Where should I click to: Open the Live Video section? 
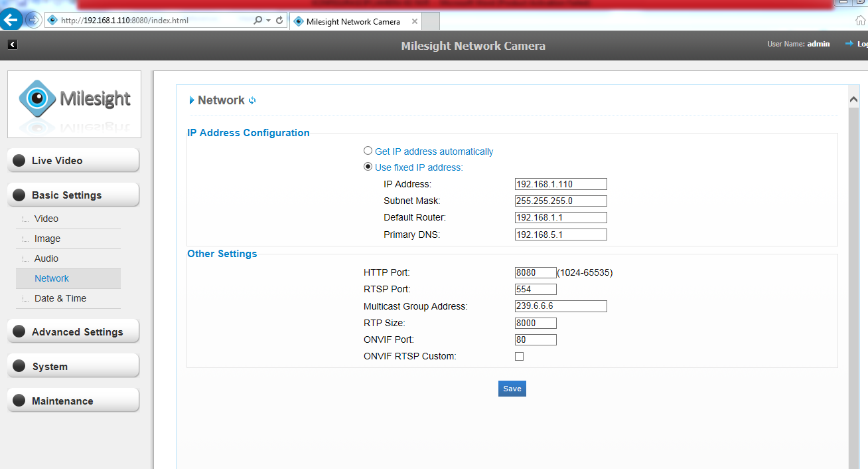tap(74, 160)
